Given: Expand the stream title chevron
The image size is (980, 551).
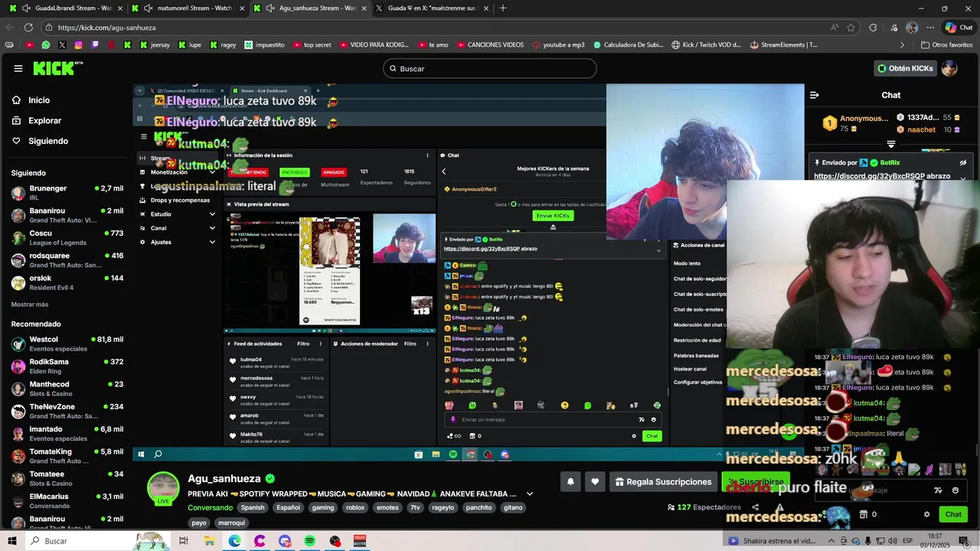Looking at the screenshot, I should click(x=529, y=494).
